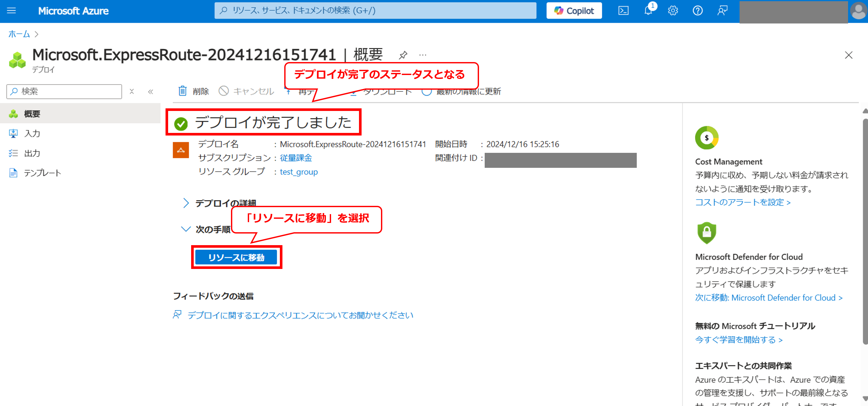
Task: Open the Cloud Shell terminal icon
Action: pyautogui.click(x=623, y=11)
